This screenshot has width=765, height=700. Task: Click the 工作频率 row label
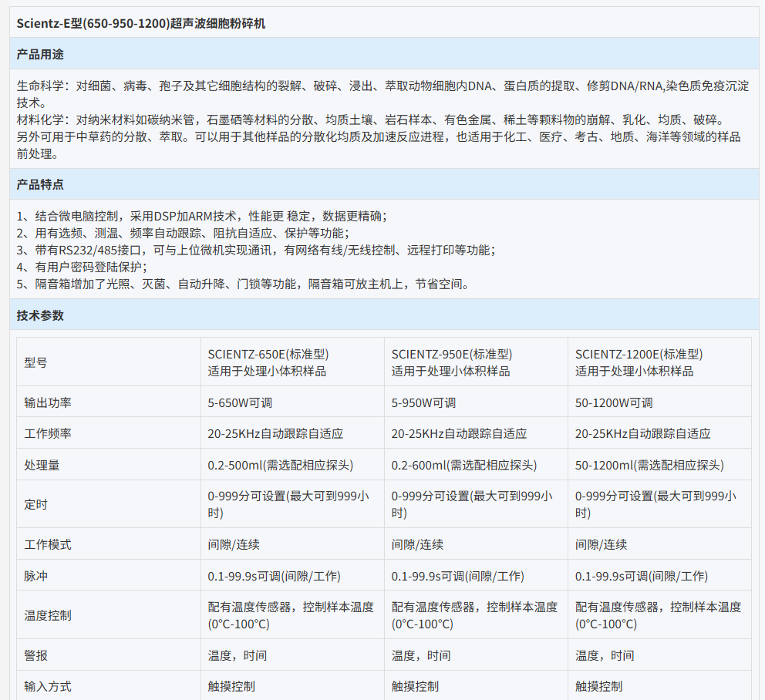(48, 434)
